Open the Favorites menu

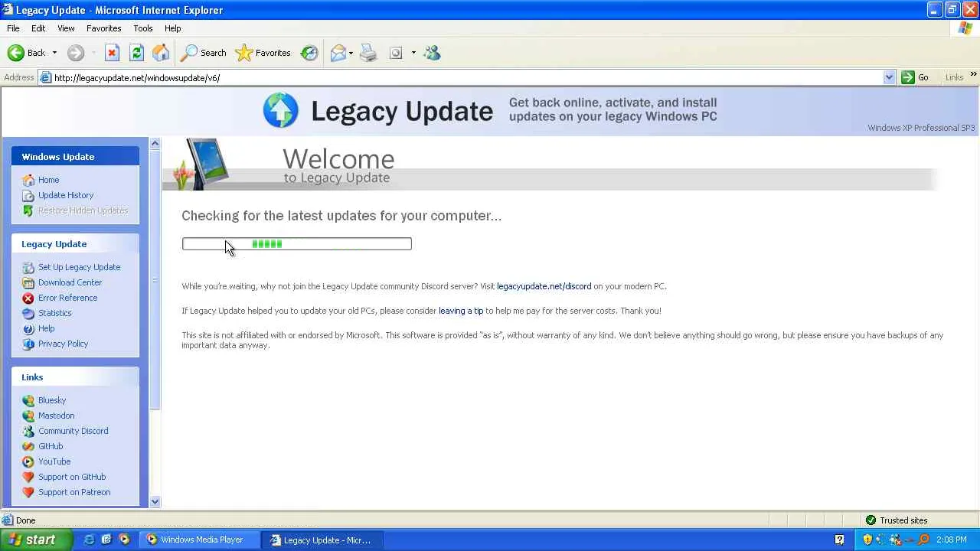click(103, 28)
